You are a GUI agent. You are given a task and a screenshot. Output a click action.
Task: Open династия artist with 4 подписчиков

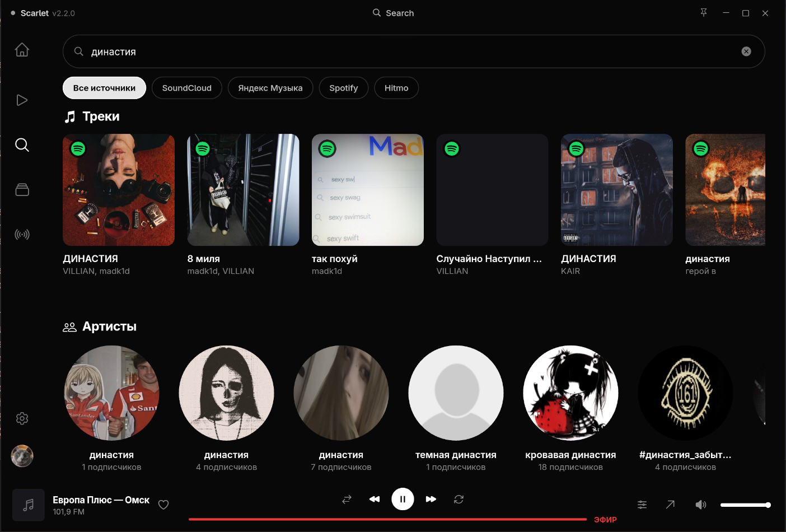tap(226, 393)
